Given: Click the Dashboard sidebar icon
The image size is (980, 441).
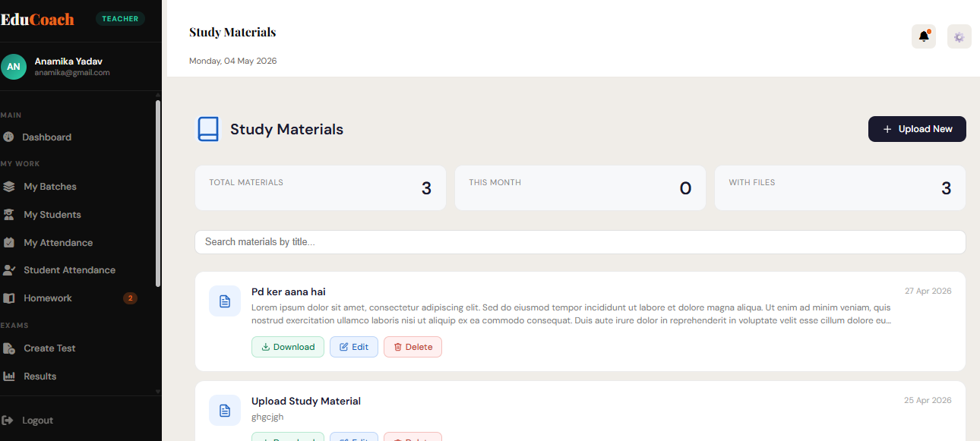Looking at the screenshot, I should click(x=9, y=137).
